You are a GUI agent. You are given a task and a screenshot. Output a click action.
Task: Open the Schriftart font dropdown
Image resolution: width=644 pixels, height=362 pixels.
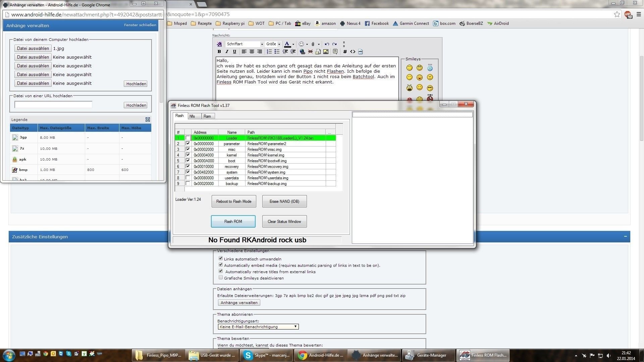tap(245, 44)
